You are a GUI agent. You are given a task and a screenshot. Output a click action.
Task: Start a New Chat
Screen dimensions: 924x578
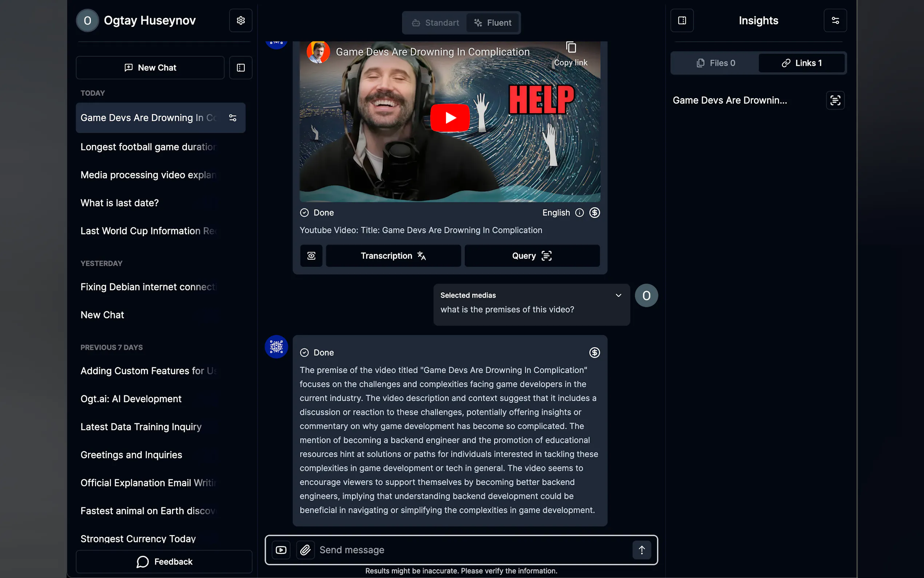(150, 68)
